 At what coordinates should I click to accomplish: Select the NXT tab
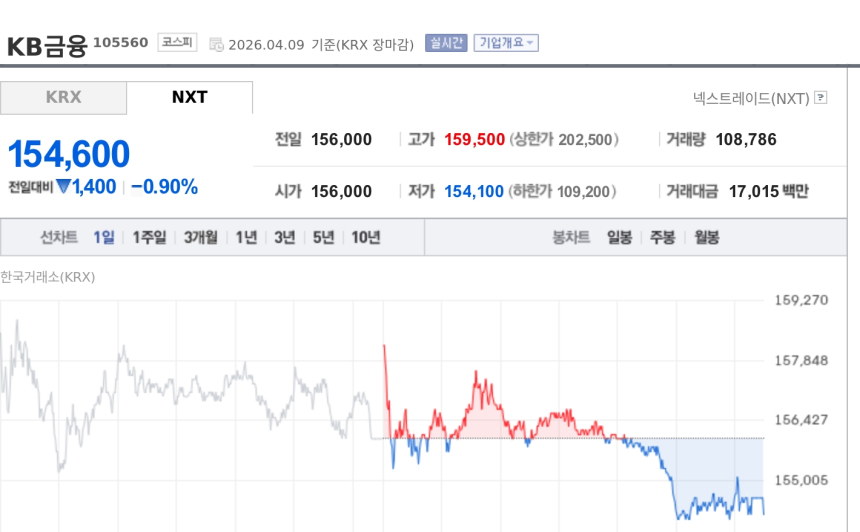tap(189, 97)
